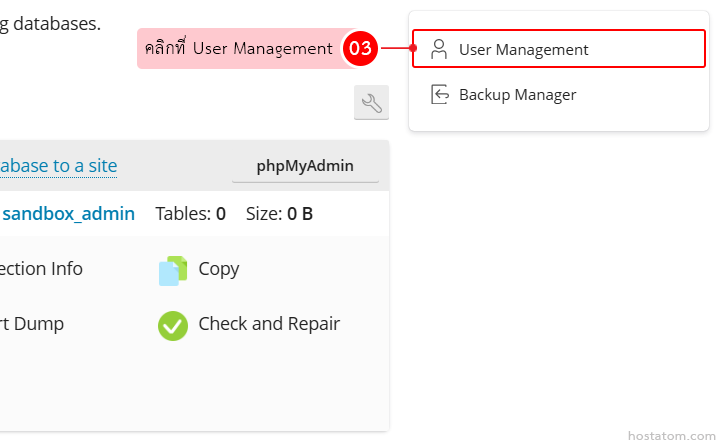Screen dimensions: 720x444
Task: Follow the 'database to a site' link
Action: pos(58,166)
